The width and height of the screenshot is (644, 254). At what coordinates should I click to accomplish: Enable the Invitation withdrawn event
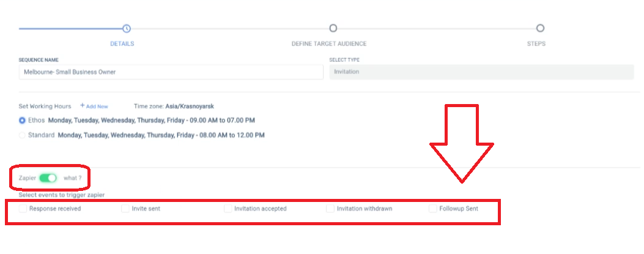tap(330, 208)
